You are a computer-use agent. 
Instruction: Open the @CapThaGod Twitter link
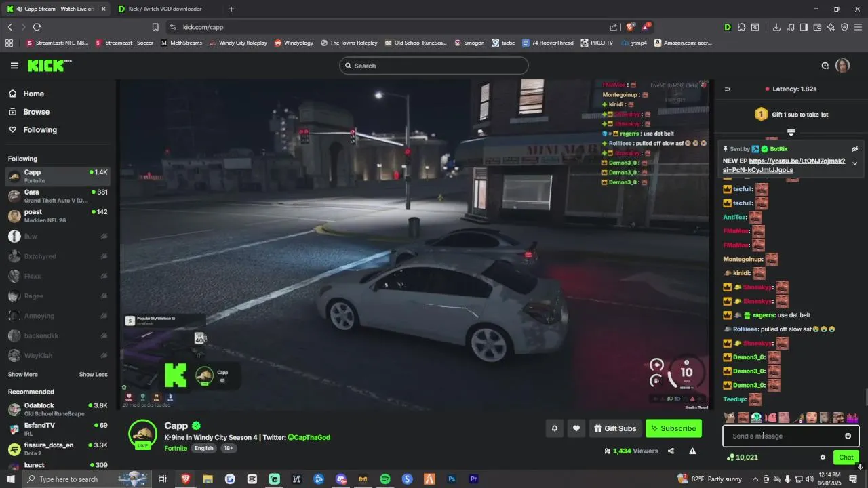pos(309,438)
